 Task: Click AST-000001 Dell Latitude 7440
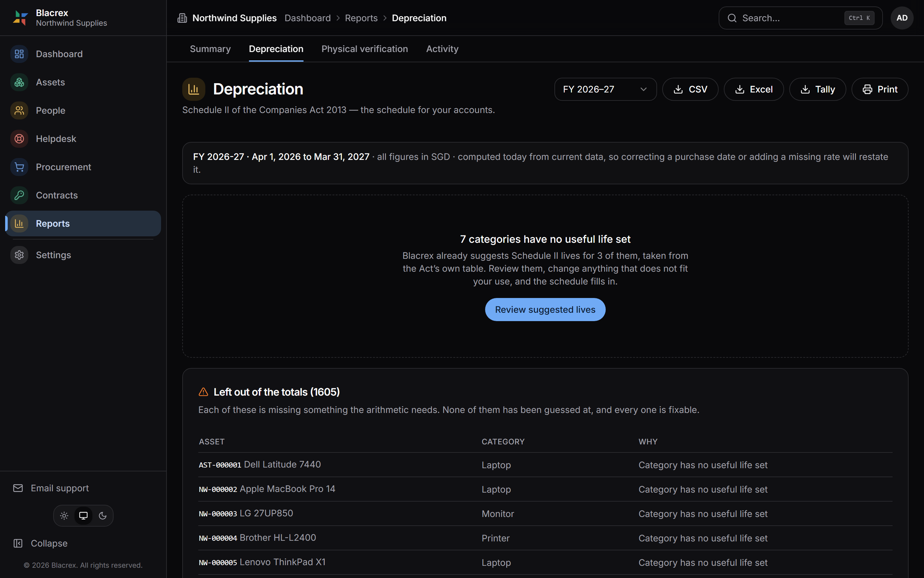(260, 464)
